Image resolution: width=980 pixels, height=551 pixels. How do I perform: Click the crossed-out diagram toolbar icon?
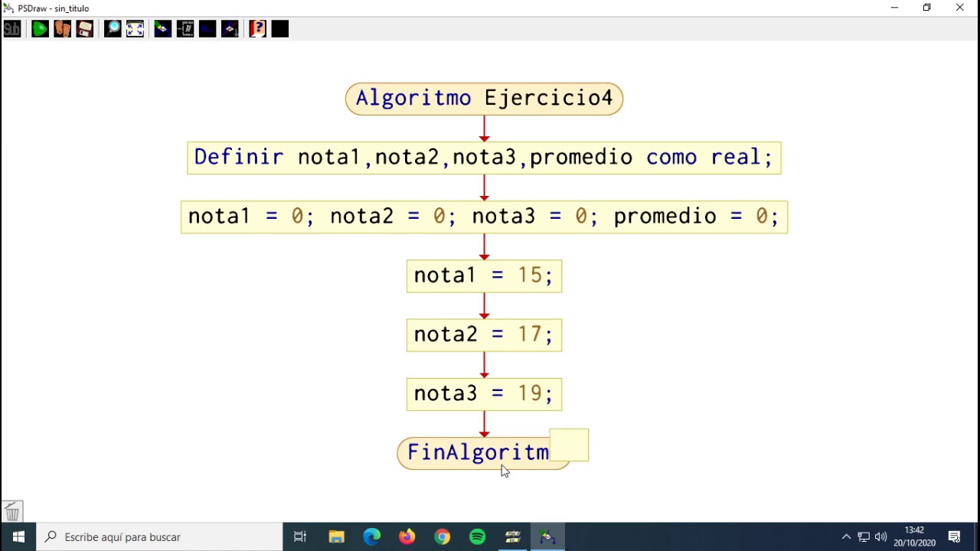pyautogui.click(x=230, y=29)
